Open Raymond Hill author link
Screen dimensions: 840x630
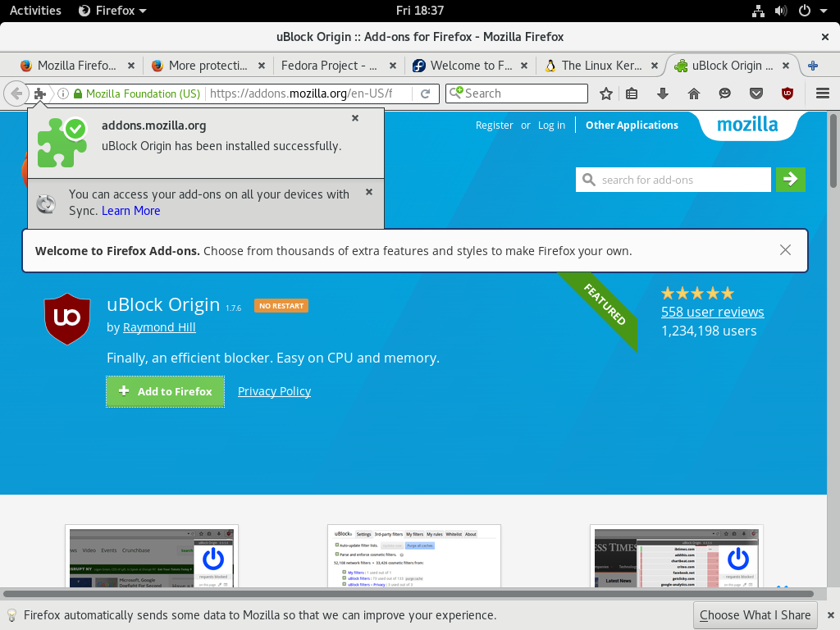pyautogui.click(x=159, y=327)
